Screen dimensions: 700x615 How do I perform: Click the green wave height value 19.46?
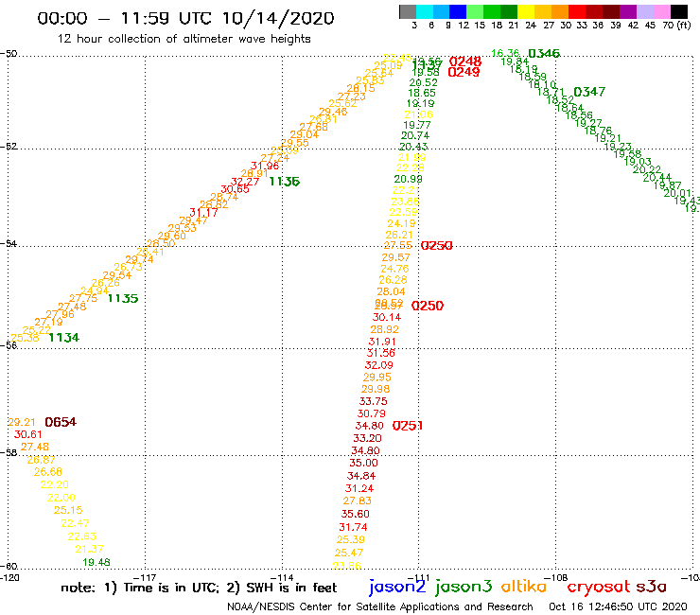(96, 562)
